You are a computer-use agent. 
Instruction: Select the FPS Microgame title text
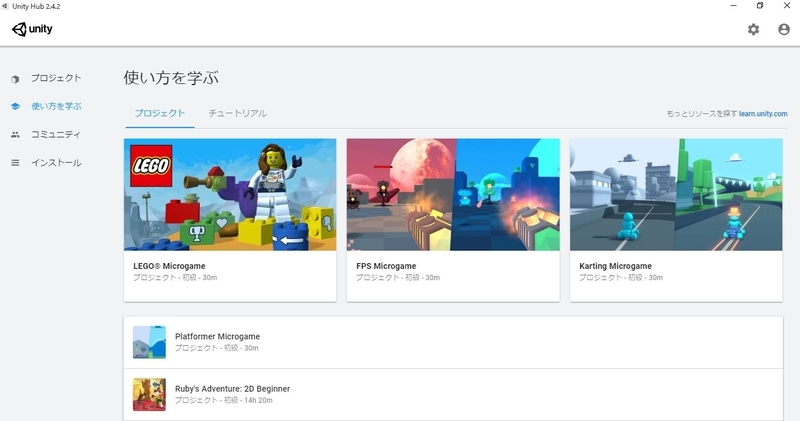386,266
